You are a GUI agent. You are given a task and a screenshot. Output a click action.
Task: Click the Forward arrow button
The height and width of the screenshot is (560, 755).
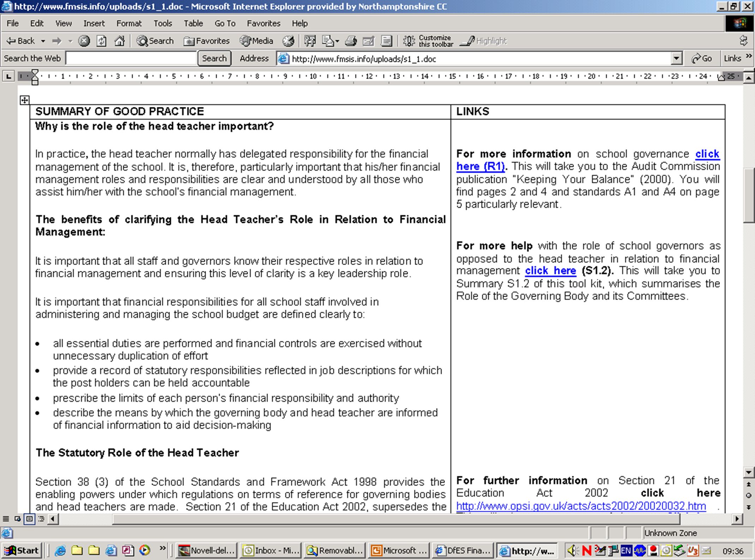(56, 41)
